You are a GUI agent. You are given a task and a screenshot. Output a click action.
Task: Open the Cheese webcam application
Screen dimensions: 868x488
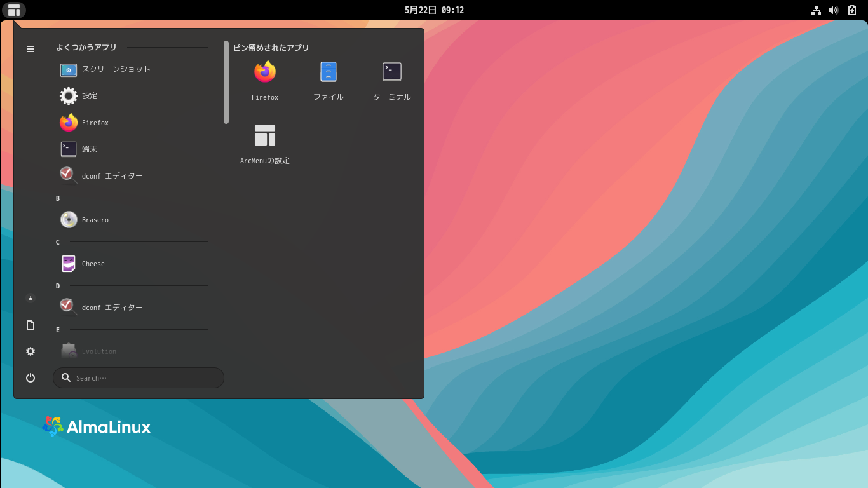(93, 264)
